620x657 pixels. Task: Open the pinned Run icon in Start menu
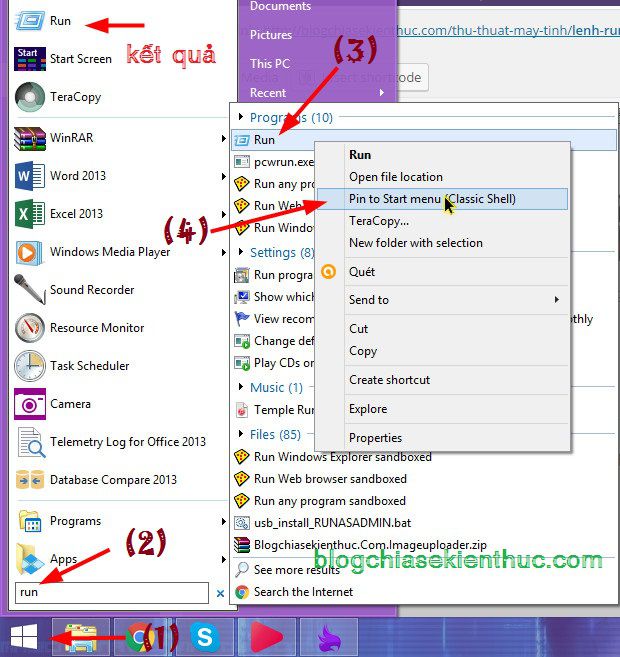tap(30, 21)
